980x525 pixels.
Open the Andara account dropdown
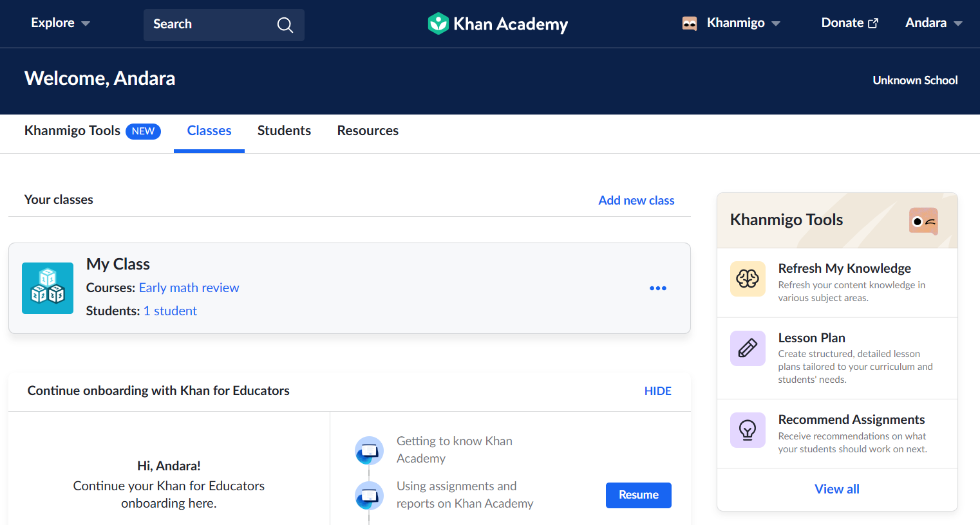pos(934,23)
